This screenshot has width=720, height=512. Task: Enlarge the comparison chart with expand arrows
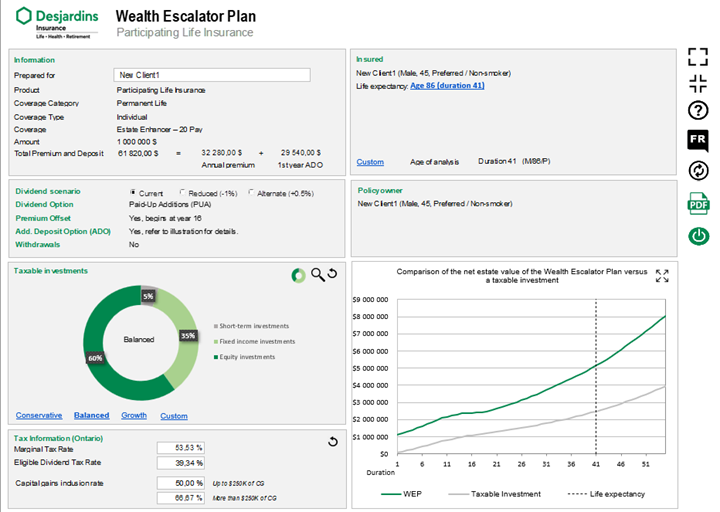pyautogui.click(x=662, y=276)
